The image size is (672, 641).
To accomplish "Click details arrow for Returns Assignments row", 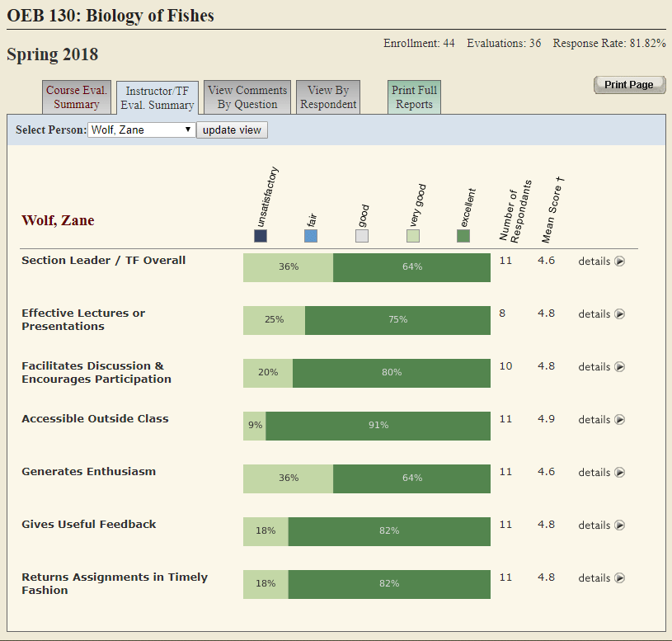I will click(x=620, y=578).
